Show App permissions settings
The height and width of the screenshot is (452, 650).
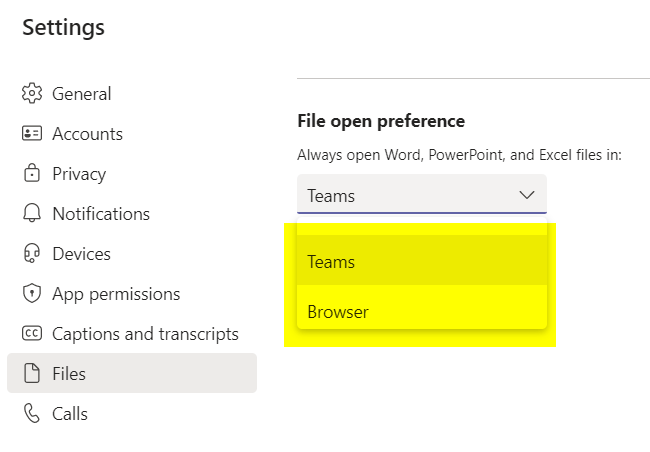(116, 294)
